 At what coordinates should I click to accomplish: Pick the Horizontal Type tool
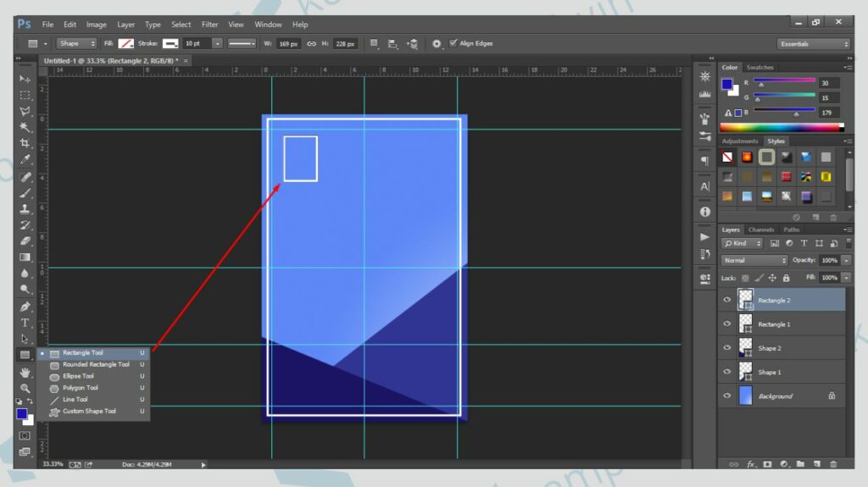tap(25, 323)
